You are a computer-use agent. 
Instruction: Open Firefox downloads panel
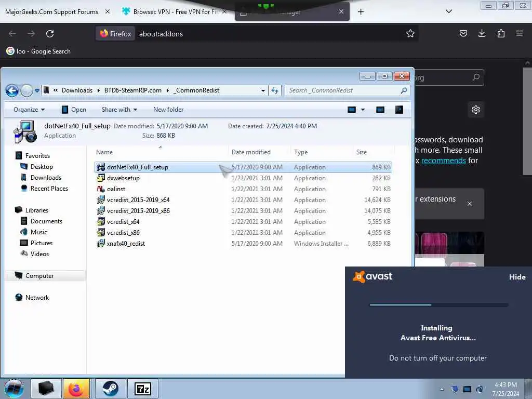482,34
